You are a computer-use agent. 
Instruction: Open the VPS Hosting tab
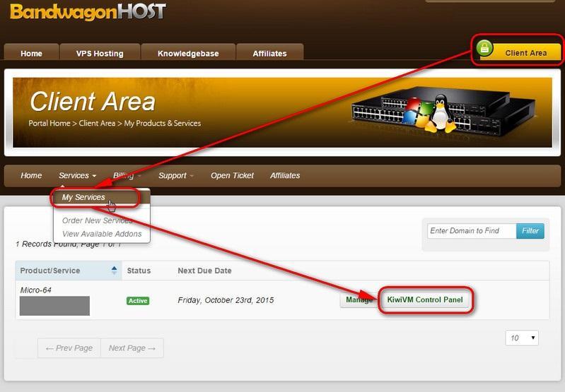tap(100, 53)
